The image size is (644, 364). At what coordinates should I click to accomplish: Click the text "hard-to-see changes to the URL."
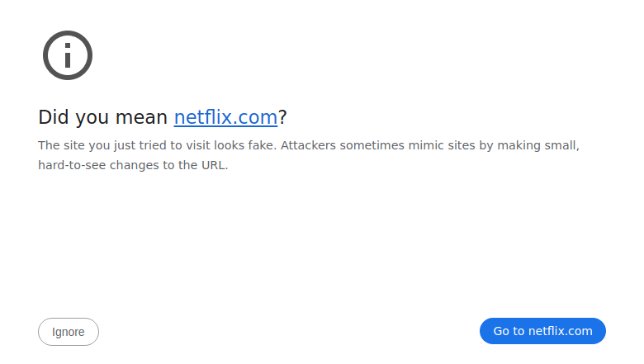tap(133, 165)
